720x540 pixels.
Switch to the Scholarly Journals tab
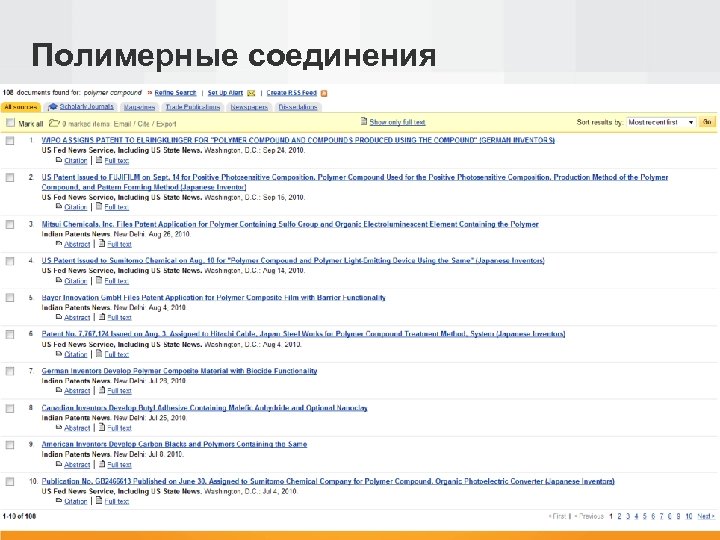tap(86, 107)
